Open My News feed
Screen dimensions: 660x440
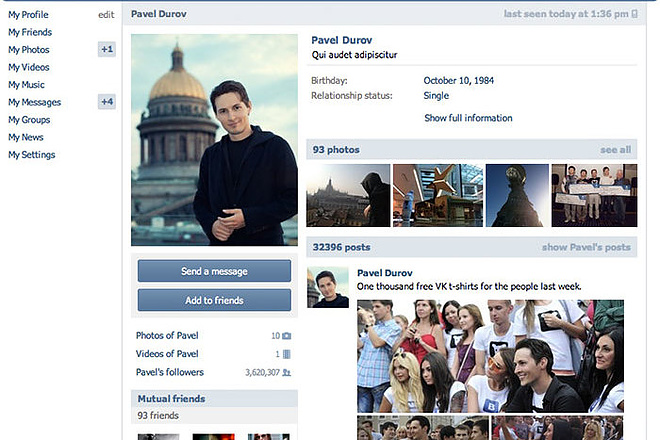[26, 137]
